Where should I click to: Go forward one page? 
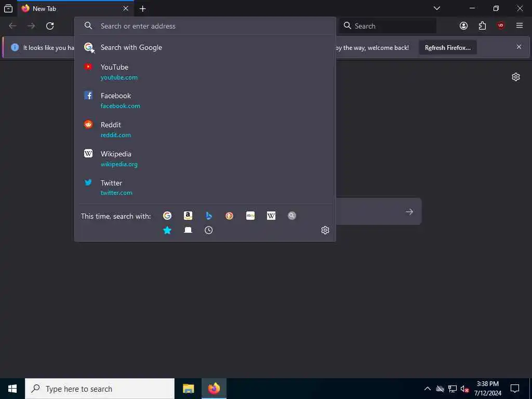pyautogui.click(x=31, y=26)
